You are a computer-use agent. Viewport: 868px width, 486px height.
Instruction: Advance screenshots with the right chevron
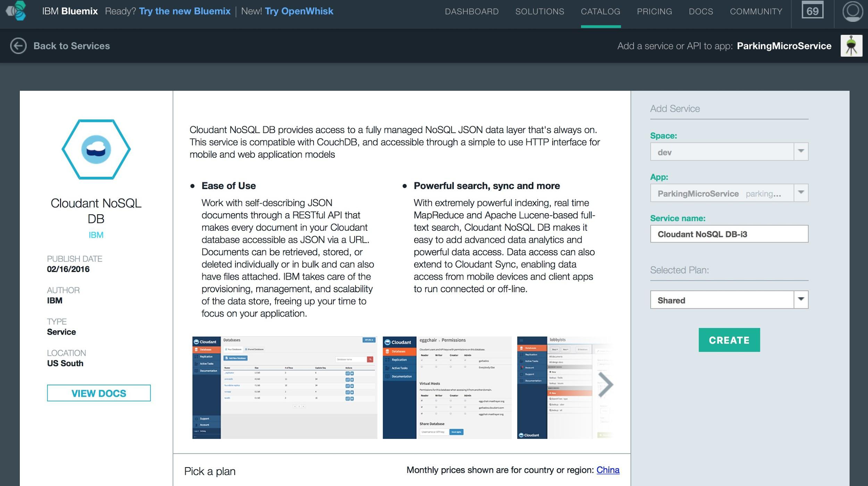coord(606,385)
